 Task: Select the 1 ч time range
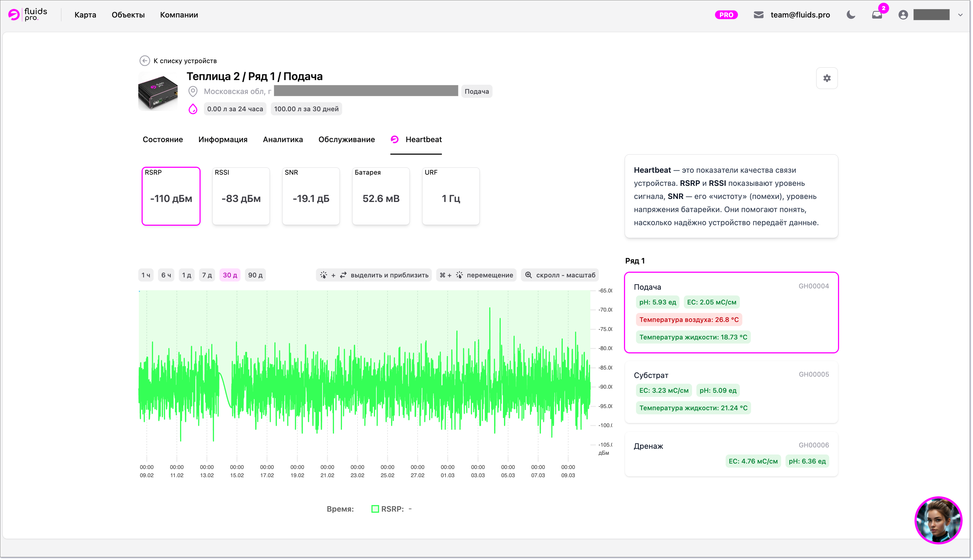tap(146, 275)
